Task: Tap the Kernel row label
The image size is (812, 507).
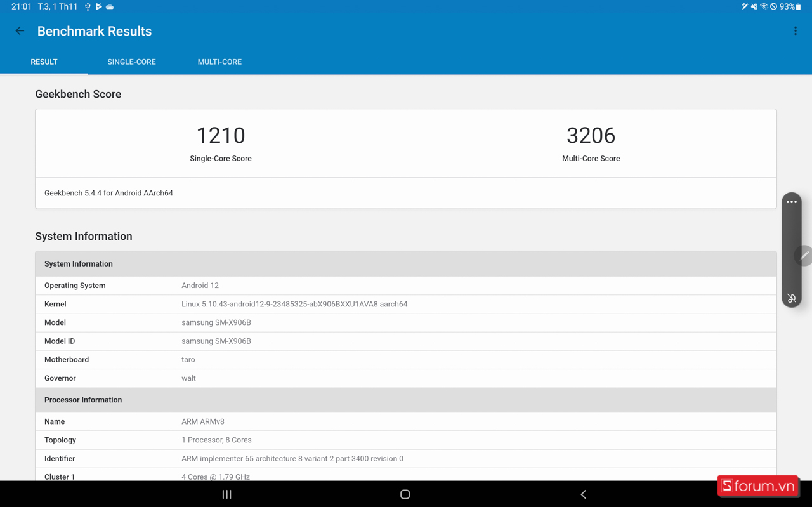Action: click(55, 304)
